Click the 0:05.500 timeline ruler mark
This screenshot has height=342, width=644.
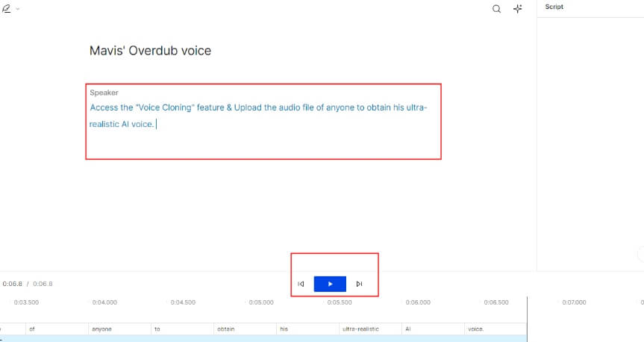340,302
